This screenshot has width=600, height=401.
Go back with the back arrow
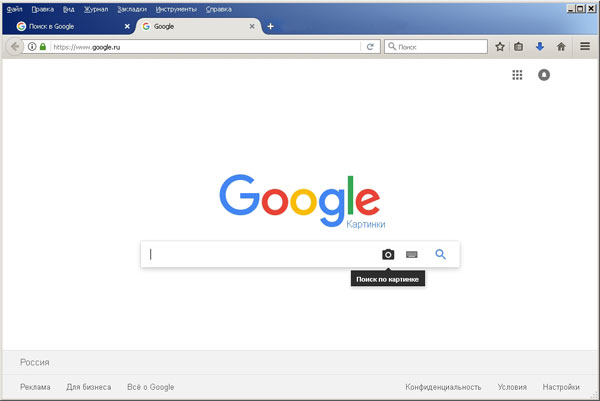(x=15, y=47)
